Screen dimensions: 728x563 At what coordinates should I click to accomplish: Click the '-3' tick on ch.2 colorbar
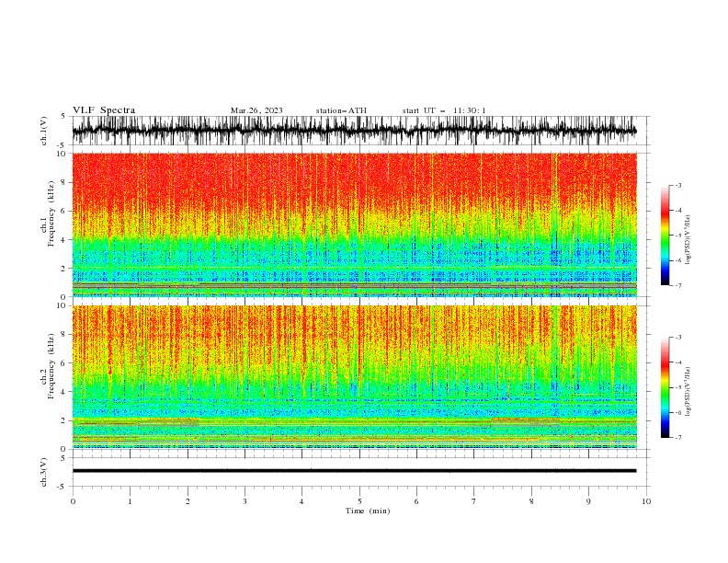coord(678,338)
